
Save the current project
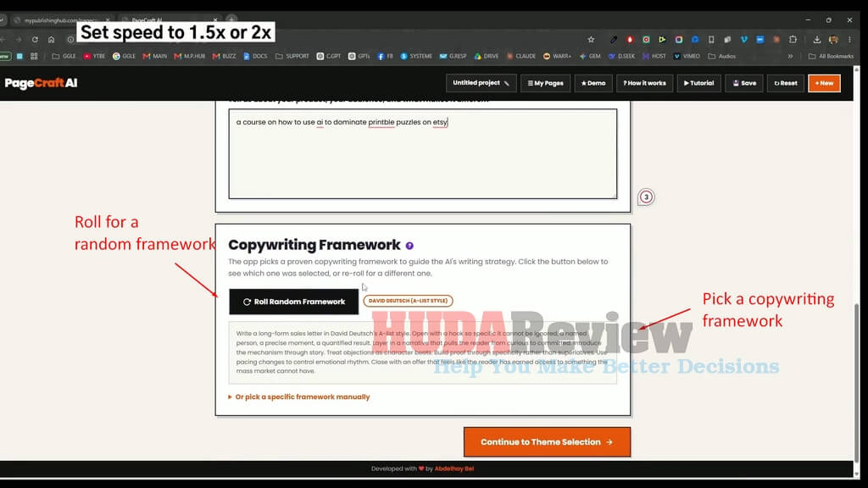tap(744, 83)
